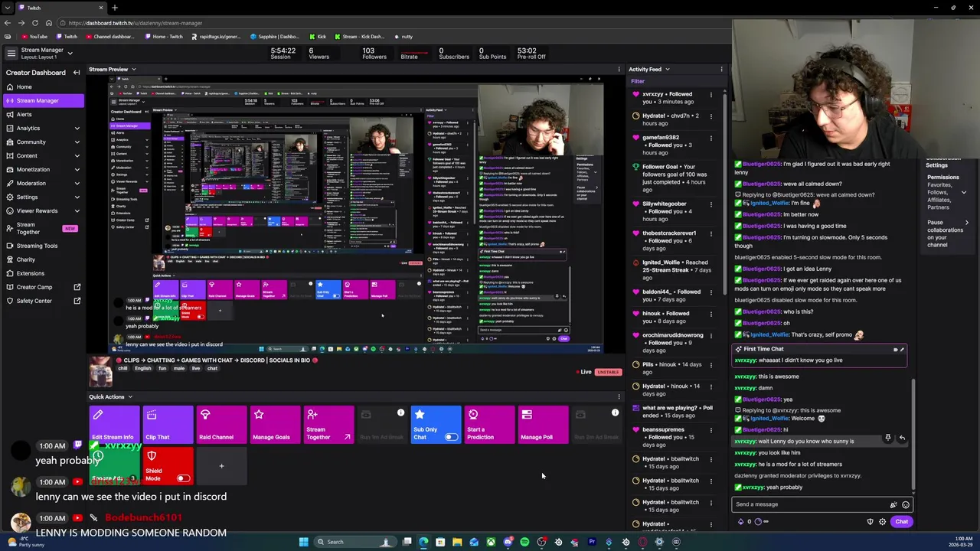This screenshot has width=980, height=551.
Task: Click the Edit Stream Info pencil tile
Action: coord(114,425)
